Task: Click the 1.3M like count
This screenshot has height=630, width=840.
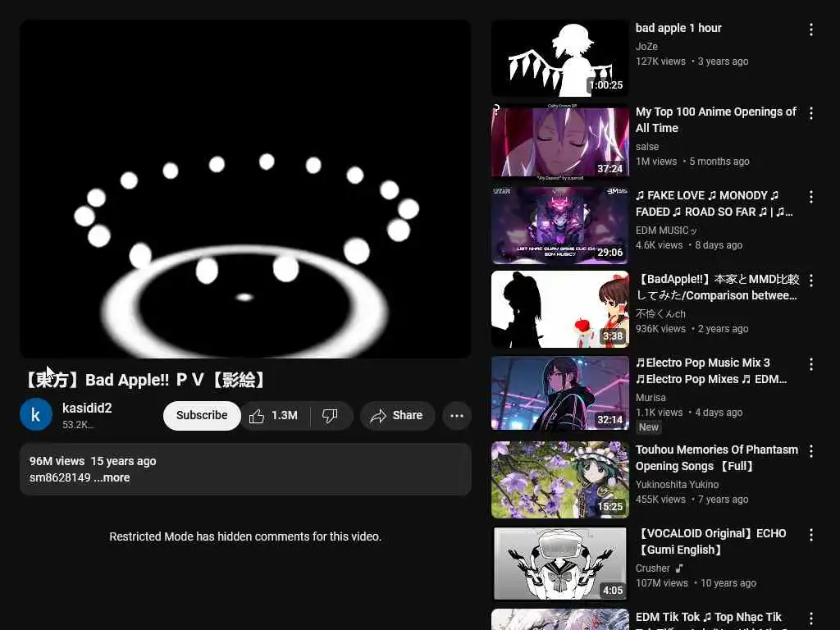Action: pos(285,416)
